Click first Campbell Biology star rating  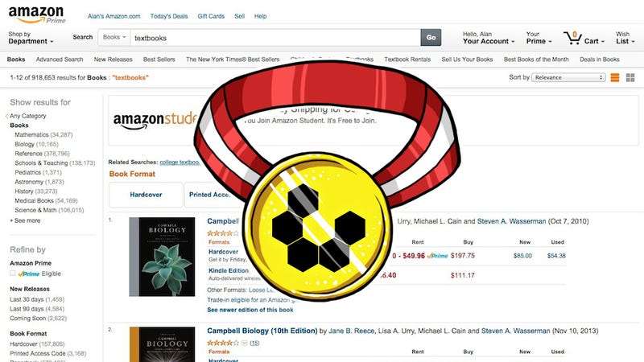tap(223, 233)
